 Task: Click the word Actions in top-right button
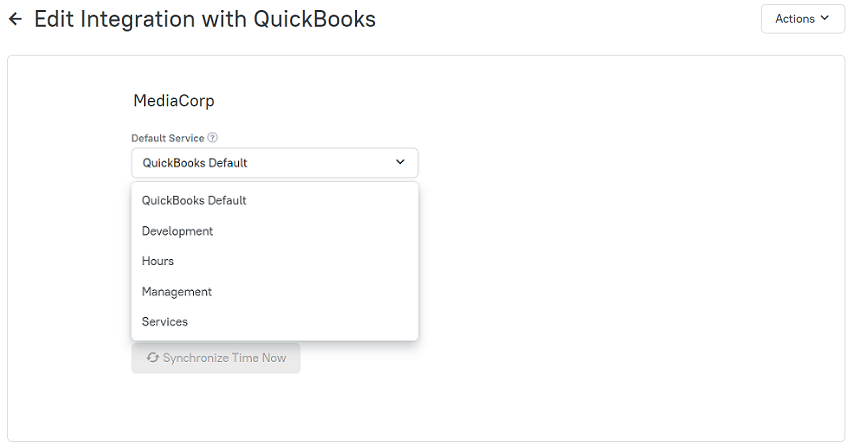pos(795,19)
